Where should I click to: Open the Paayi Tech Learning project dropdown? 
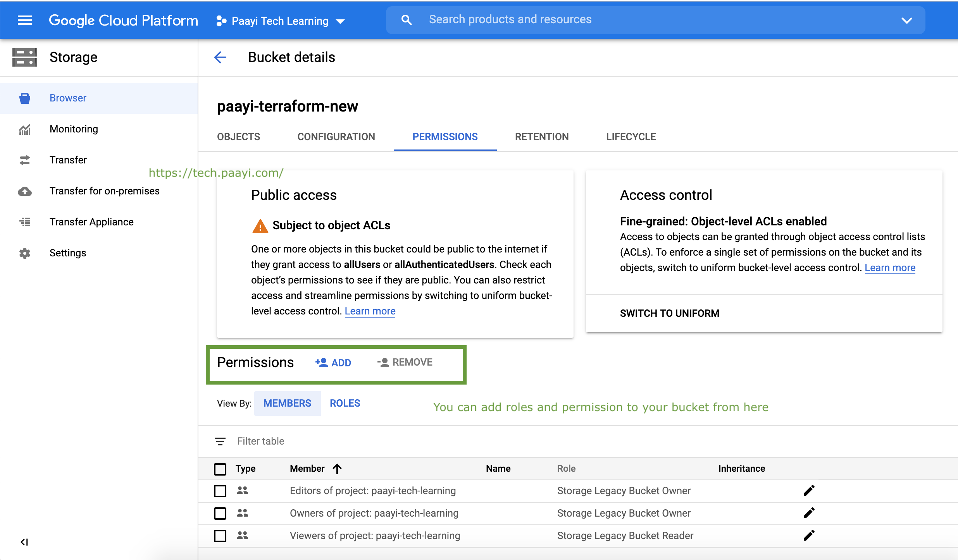pos(280,21)
